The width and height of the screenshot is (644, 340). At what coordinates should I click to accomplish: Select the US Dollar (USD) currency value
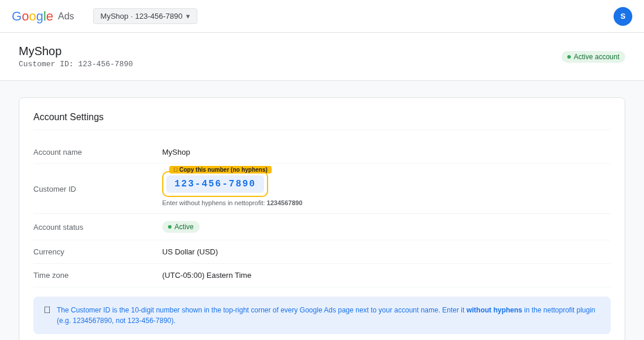coord(190,252)
